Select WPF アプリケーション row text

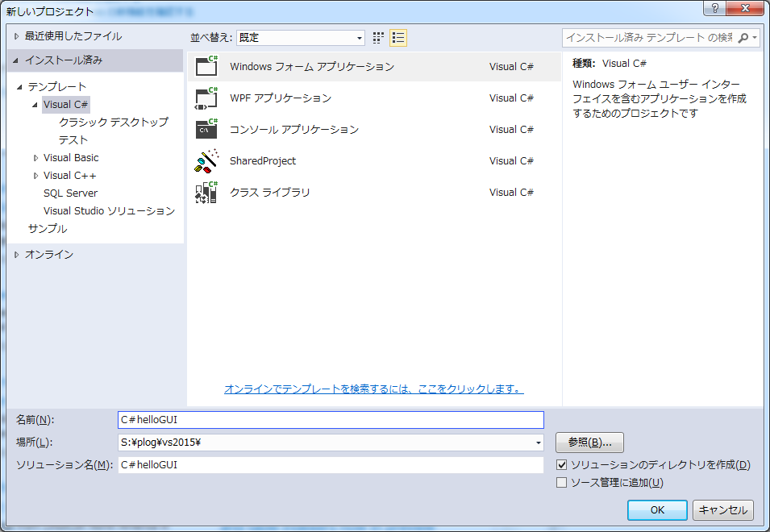coord(281,98)
